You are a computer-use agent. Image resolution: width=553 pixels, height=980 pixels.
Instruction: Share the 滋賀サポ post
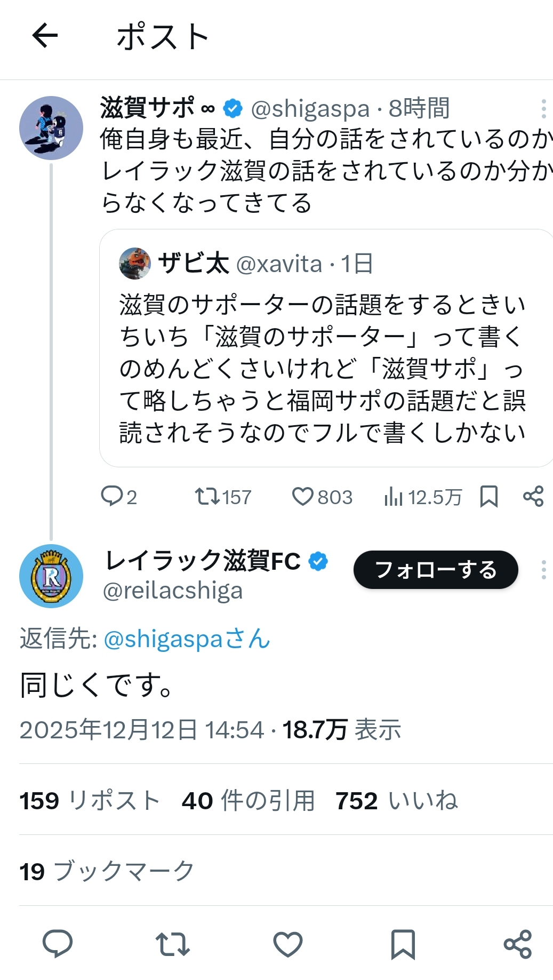point(533,497)
